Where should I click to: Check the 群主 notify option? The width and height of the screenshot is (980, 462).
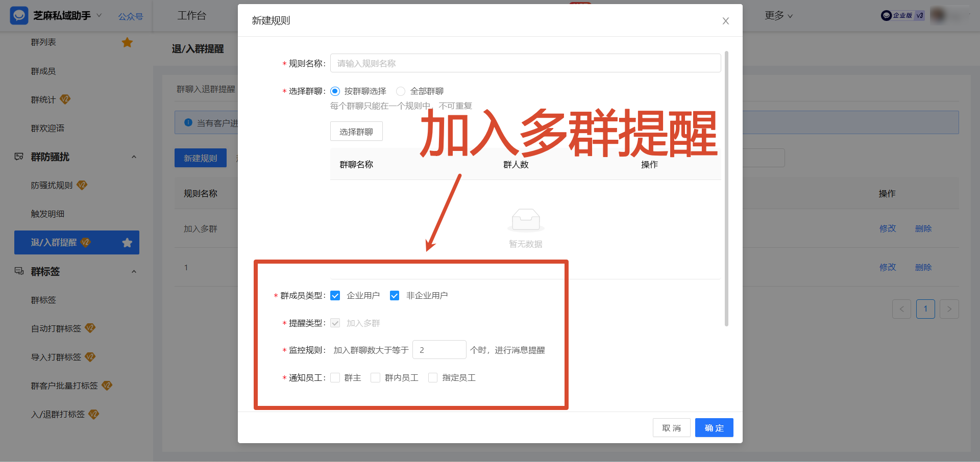[335, 378]
